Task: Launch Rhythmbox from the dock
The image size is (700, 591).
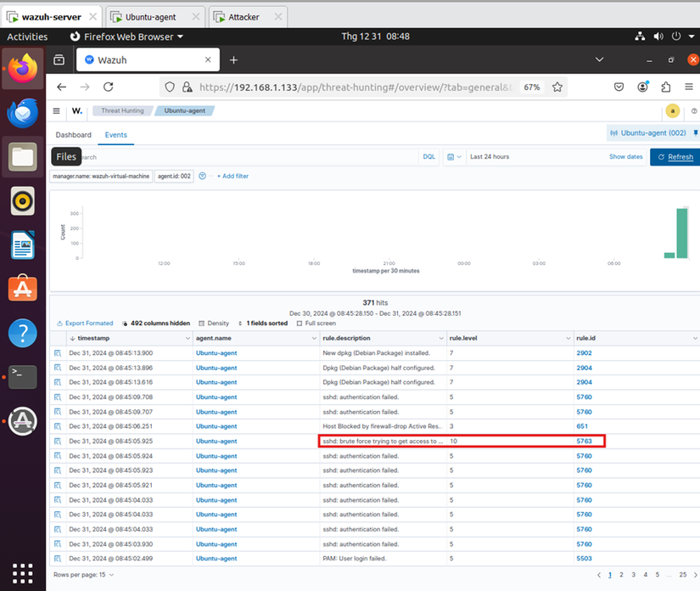Action: click(x=23, y=201)
